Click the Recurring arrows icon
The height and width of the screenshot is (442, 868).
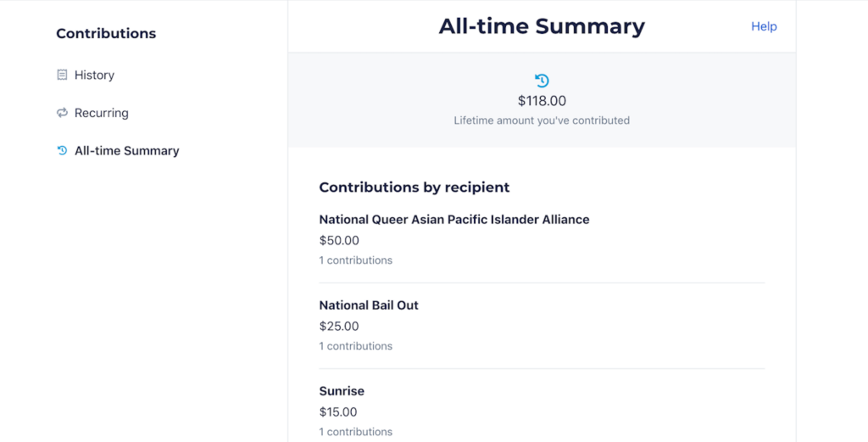point(62,113)
